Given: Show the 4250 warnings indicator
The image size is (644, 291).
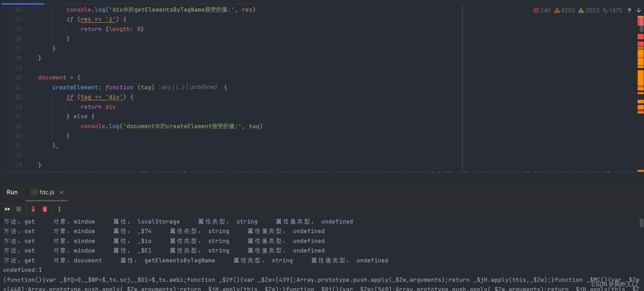Looking at the screenshot, I should click(564, 10).
